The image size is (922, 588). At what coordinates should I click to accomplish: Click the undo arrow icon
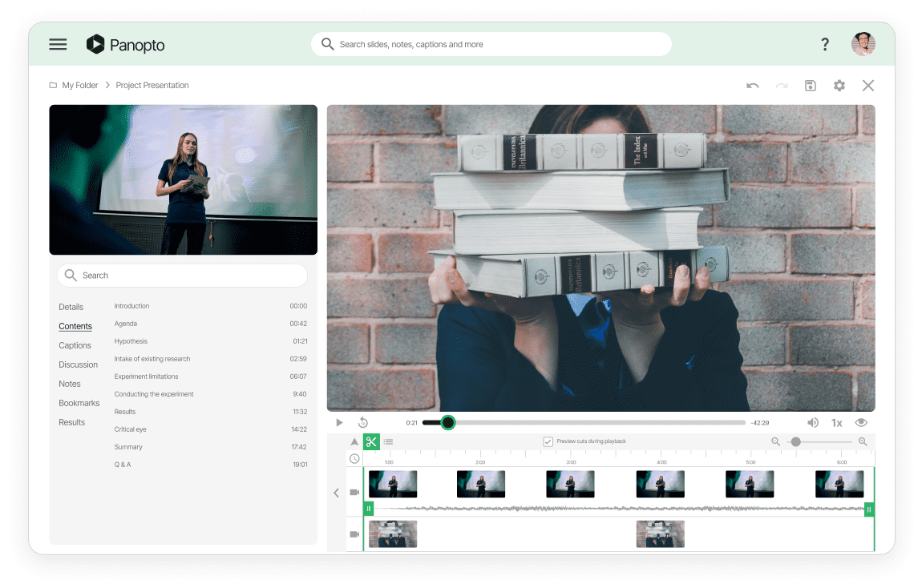(x=752, y=86)
